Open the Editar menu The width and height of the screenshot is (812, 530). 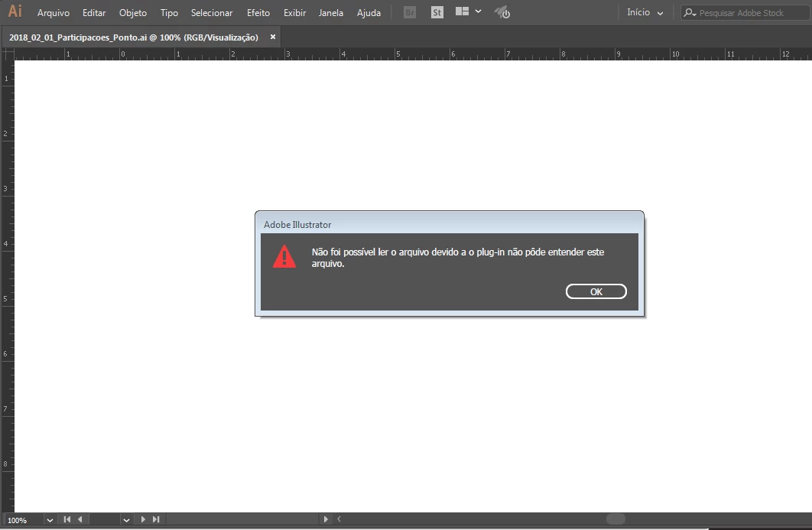pos(94,13)
